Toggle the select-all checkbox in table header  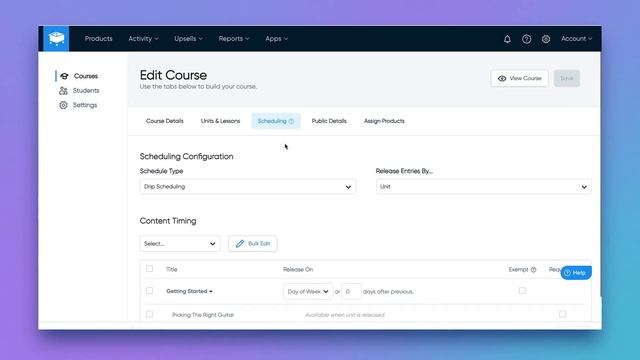tap(149, 269)
